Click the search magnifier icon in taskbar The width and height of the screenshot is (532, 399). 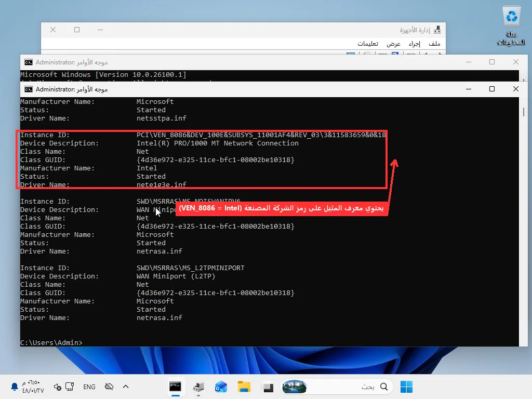(384, 387)
